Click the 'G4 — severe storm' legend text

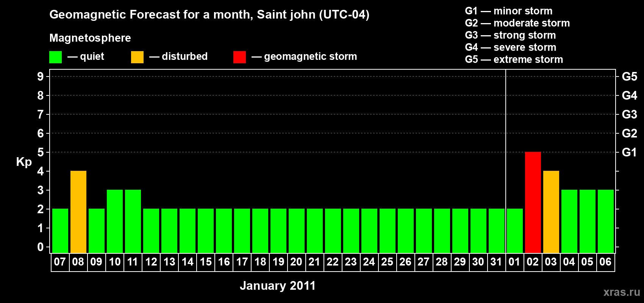tap(511, 47)
